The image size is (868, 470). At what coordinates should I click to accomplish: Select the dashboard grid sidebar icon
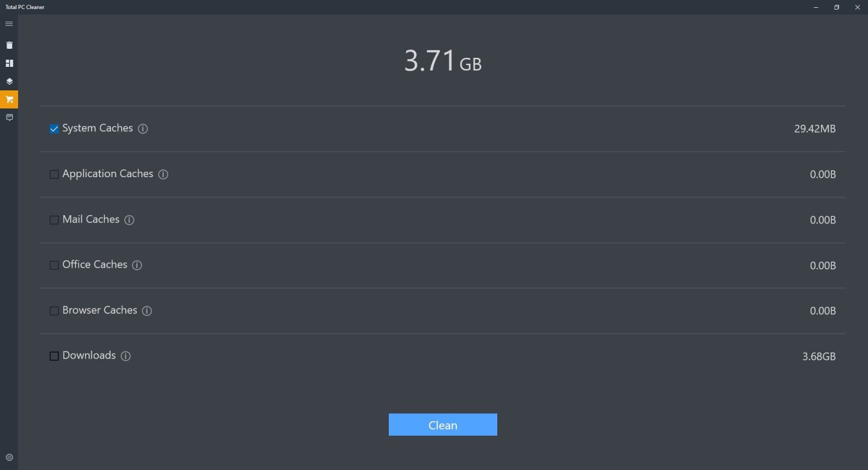pos(9,63)
